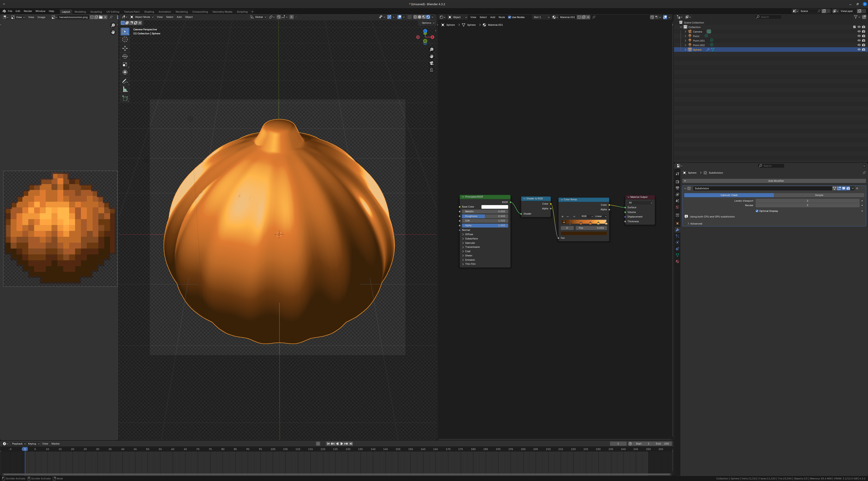This screenshot has height=481, width=868.
Task: Select the Catmull-Clark subdivision type
Action: (x=729, y=195)
